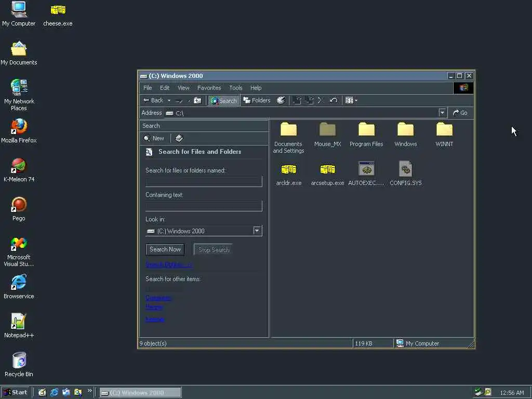Select cheese.exe on the desktop

58,14
